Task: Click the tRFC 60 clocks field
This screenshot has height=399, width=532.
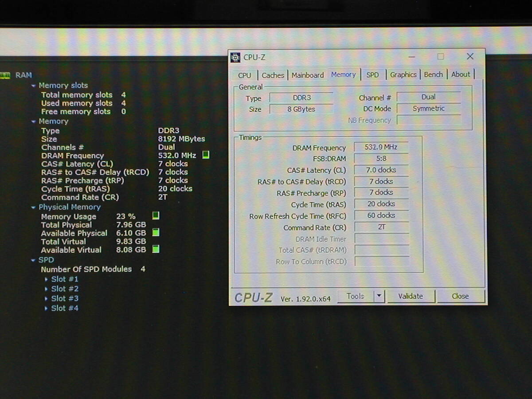Action: (x=381, y=215)
